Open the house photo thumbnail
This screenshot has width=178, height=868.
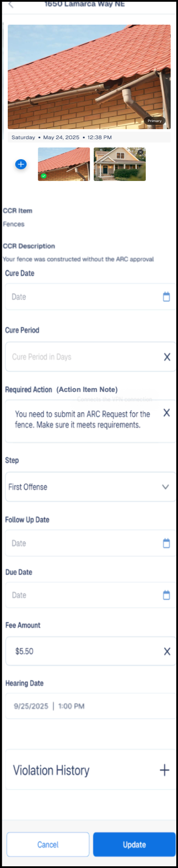click(x=120, y=164)
